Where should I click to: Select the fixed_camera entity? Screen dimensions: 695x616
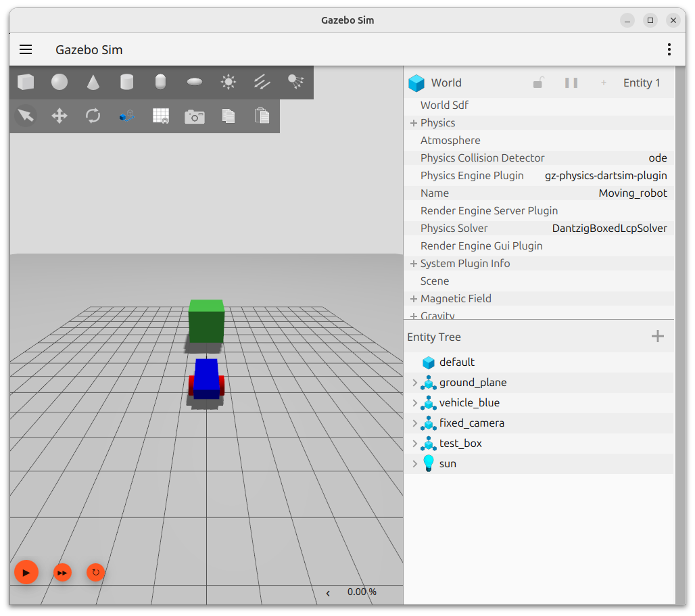click(471, 423)
